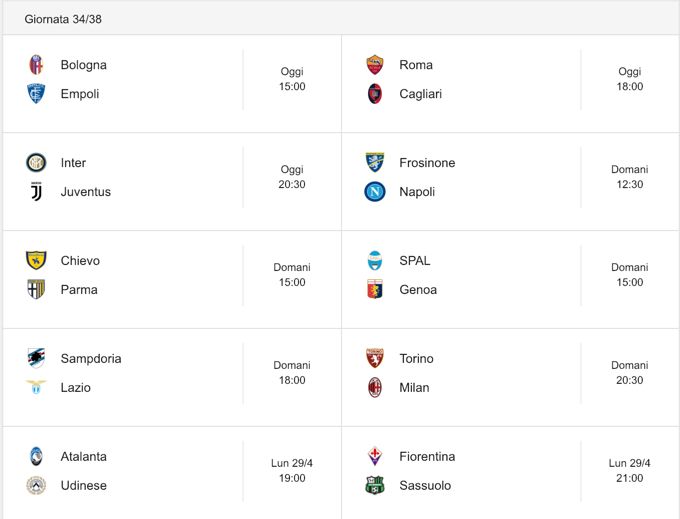Open the Frosinone team name
Image resolution: width=680 pixels, height=519 pixels.
click(x=427, y=163)
